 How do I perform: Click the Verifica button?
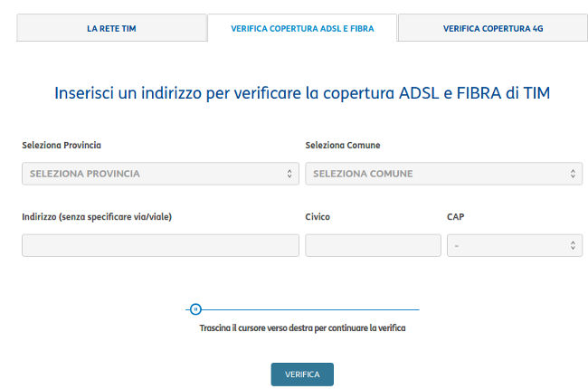coord(302,375)
